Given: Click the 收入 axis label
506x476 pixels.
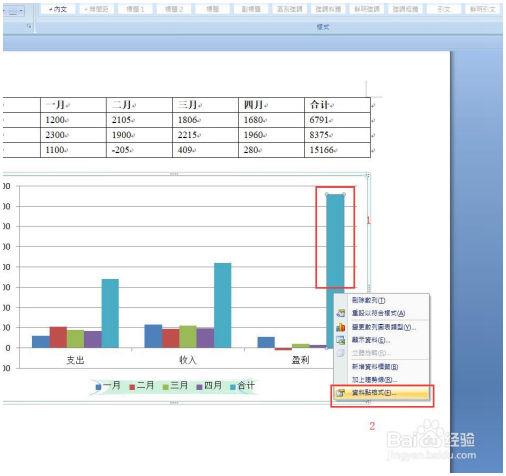Looking at the screenshot, I should pos(188,360).
